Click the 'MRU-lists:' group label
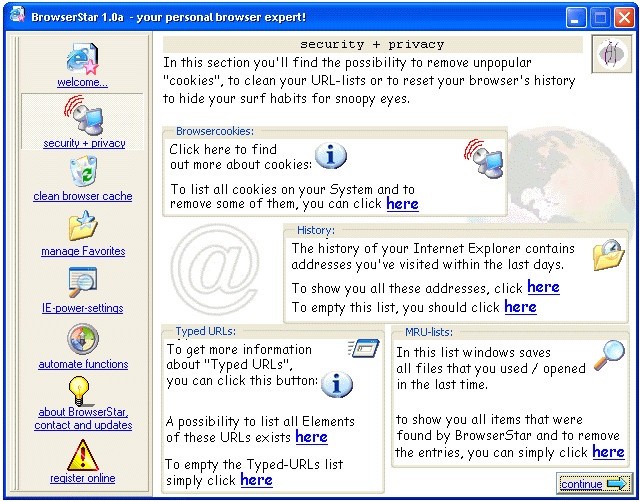 pyautogui.click(x=429, y=332)
